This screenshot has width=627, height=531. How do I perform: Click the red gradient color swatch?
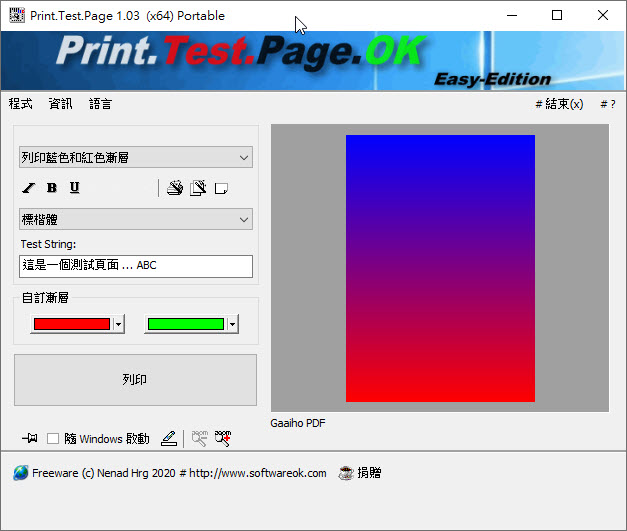click(72, 324)
